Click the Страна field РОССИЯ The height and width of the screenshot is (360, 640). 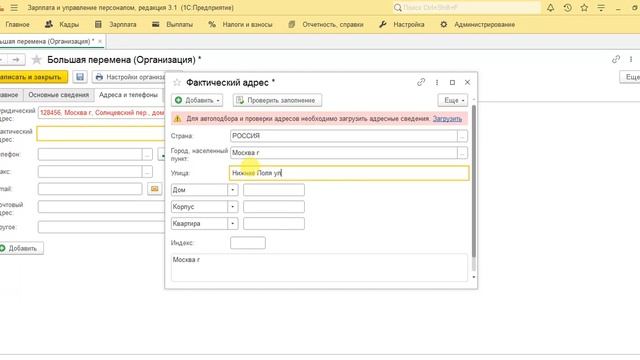[344, 136]
